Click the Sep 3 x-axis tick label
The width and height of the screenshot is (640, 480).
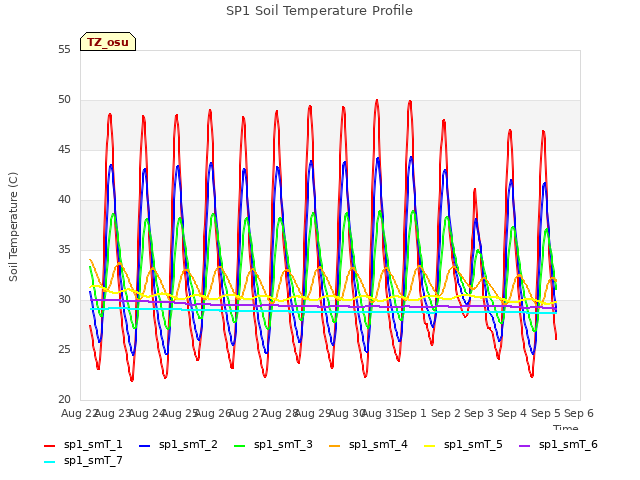coord(478,413)
